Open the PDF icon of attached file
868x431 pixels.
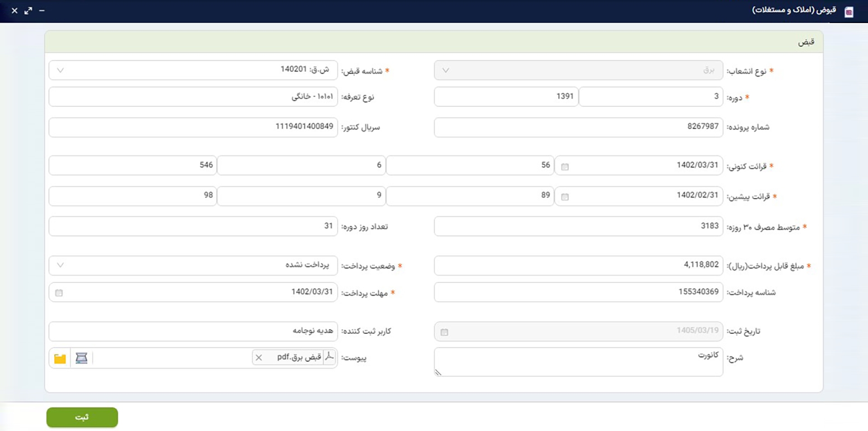330,357
